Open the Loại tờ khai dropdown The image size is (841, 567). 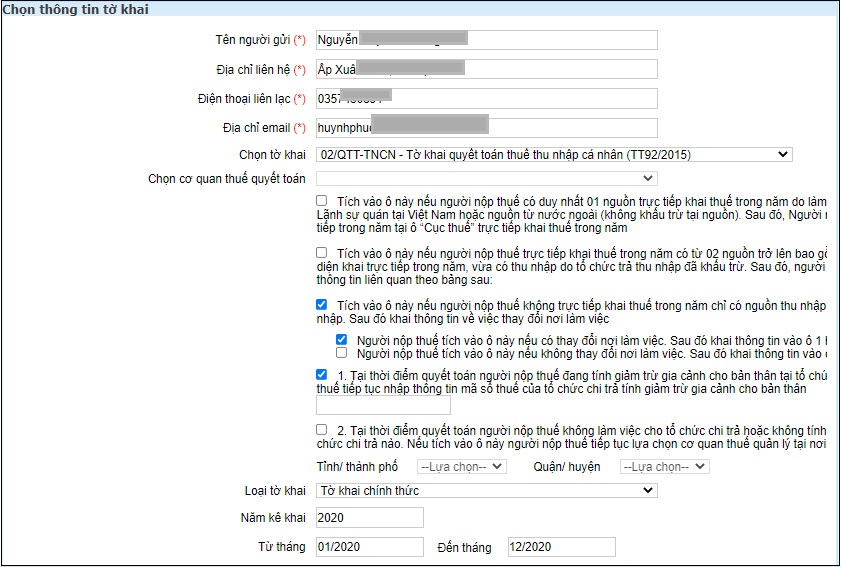[x=486, y=491]
